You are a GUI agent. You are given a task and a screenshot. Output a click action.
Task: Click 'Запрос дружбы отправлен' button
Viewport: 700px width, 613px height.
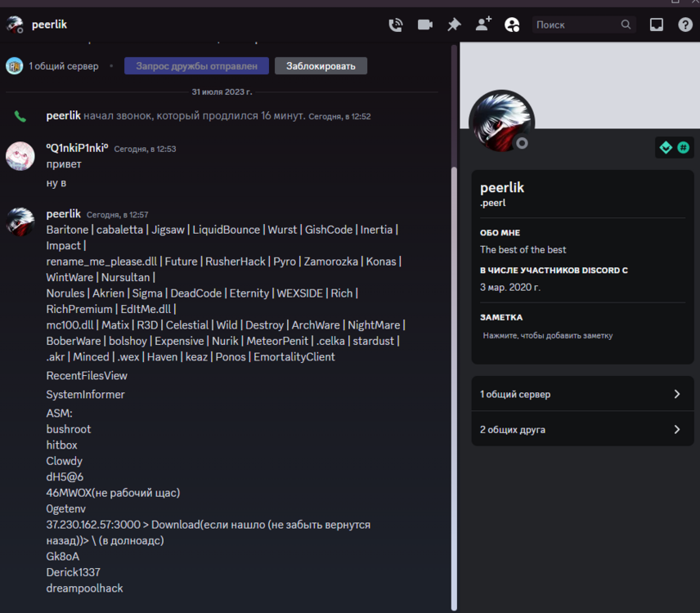pos(196,66)
